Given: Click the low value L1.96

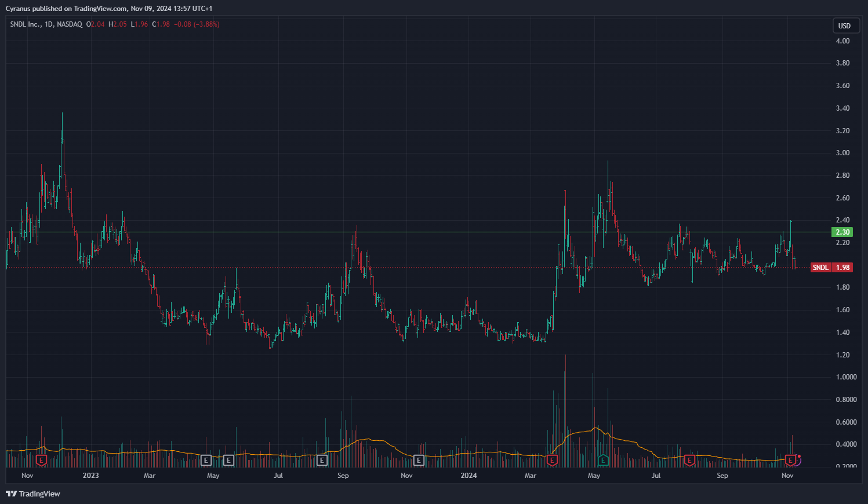Looking at the screenshot, I should tap(139, 24).
